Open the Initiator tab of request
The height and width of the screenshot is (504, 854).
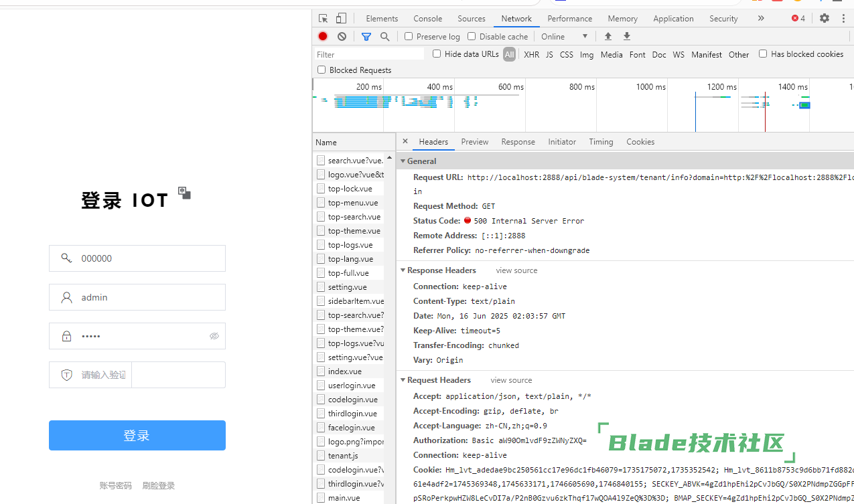pyautogui.click(x=562, y=142)
